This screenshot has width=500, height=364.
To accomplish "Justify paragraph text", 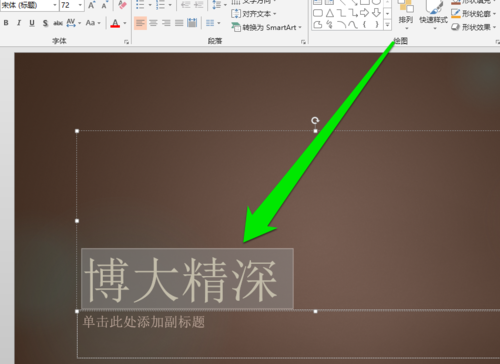I will tap(179, 23).
